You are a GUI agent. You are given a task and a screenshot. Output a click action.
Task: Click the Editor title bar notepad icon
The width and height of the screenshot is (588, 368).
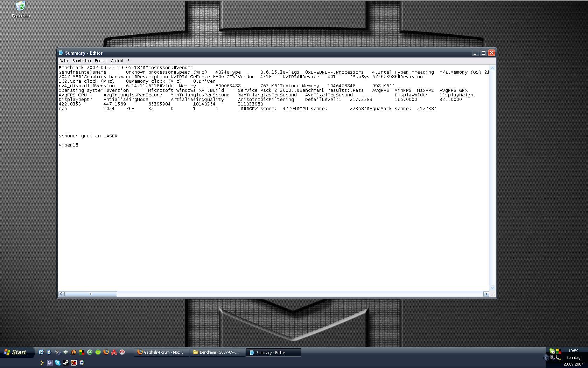[61, 53]
